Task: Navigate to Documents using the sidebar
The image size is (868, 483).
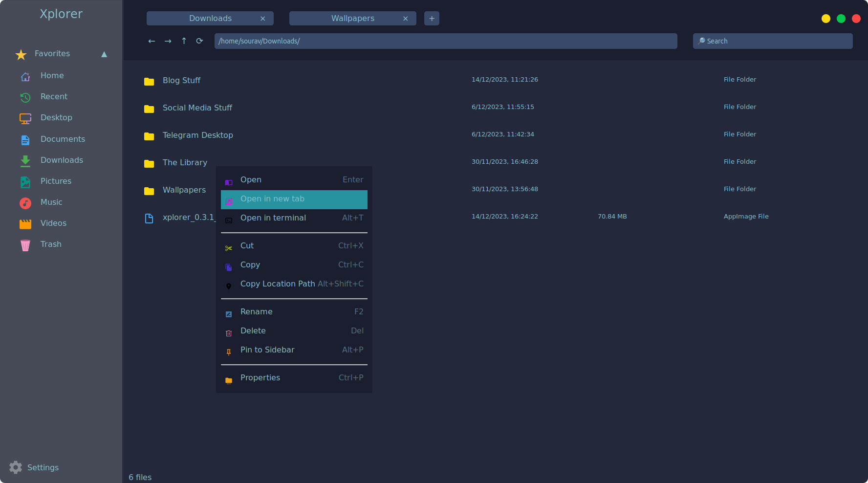Action: point(63,139)
